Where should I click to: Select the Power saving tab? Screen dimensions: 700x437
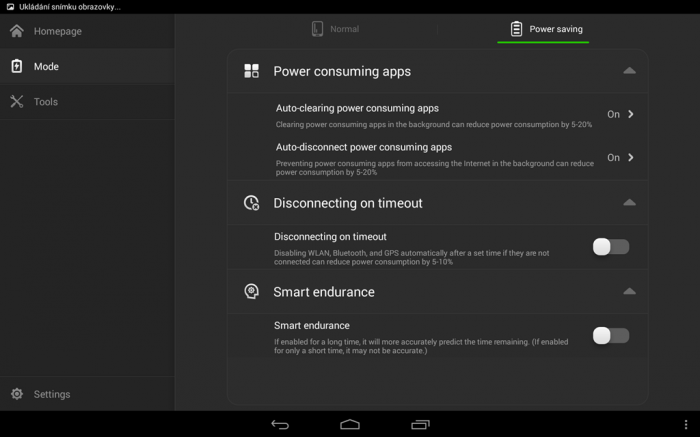click(544, 29)
